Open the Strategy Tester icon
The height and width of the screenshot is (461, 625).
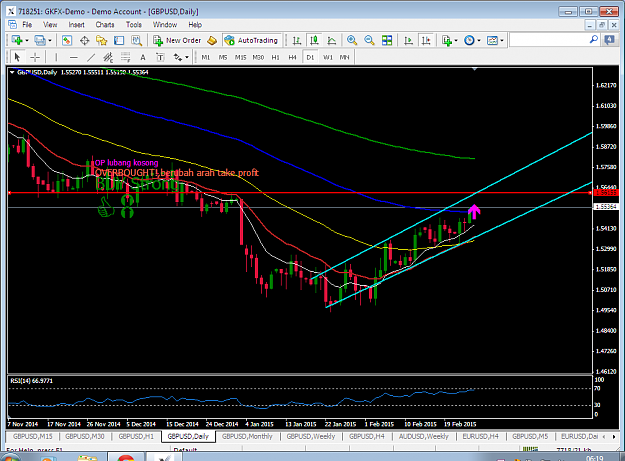pos(136,40)
